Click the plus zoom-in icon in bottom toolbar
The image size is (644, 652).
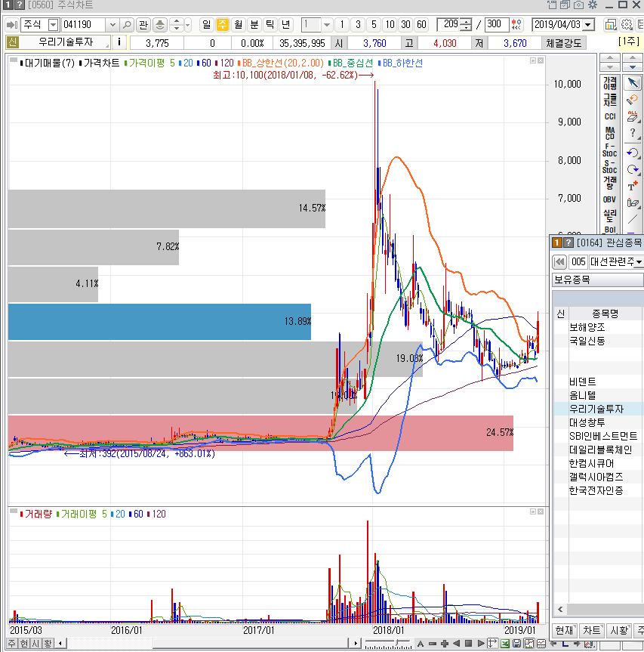pyautogui.click(x=444, y=644)
